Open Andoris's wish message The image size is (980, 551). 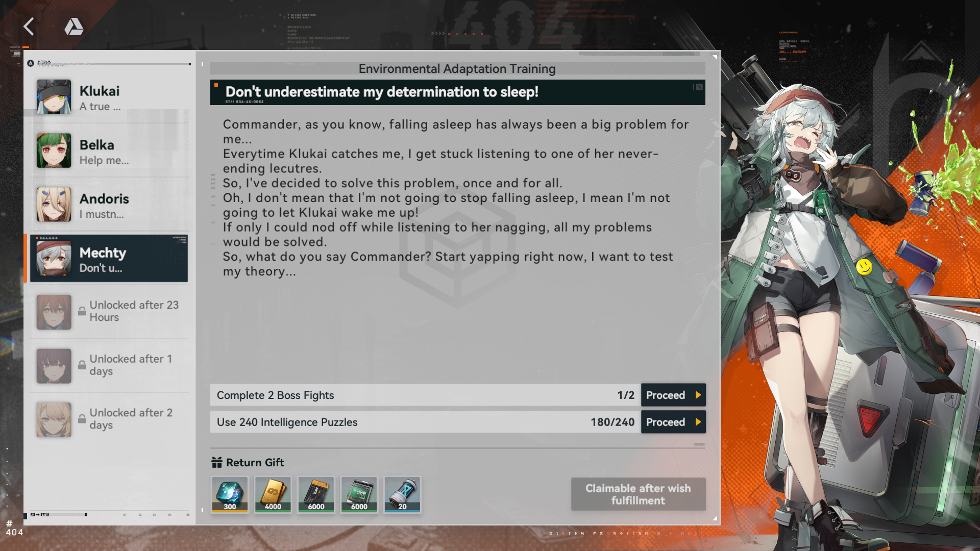tap(109, 205)
